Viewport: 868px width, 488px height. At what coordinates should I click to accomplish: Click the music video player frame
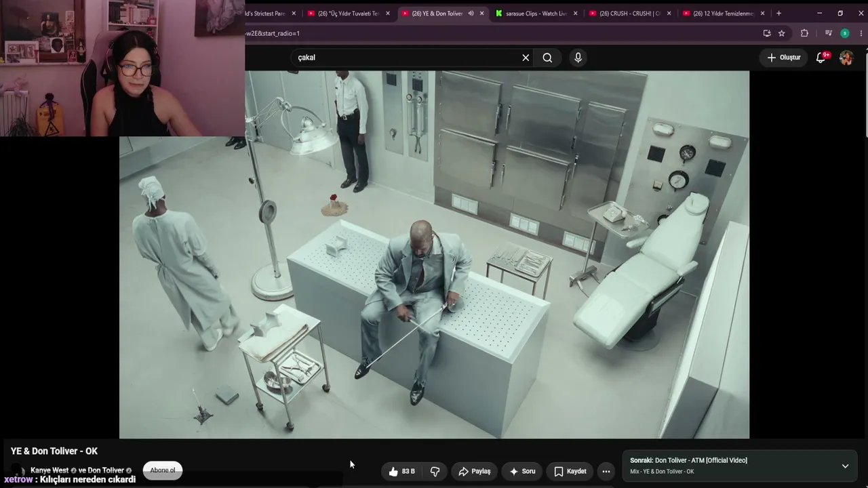click(434, 255)
